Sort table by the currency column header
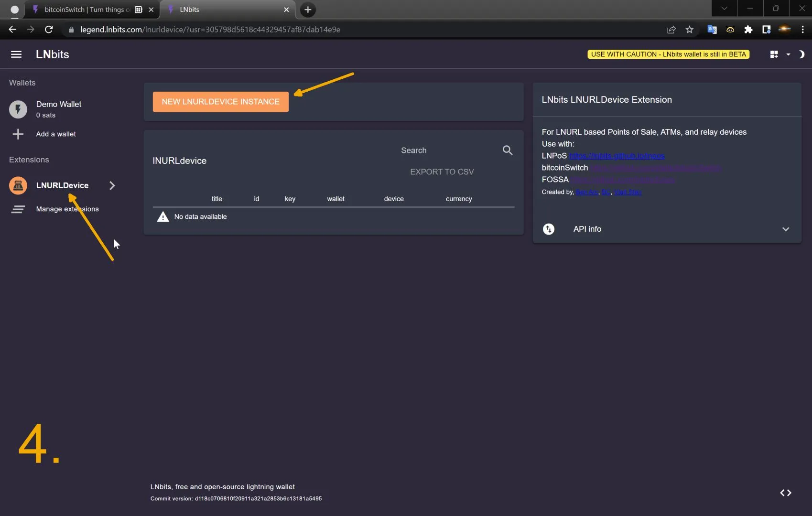812x516 pixels. point(459,199)
